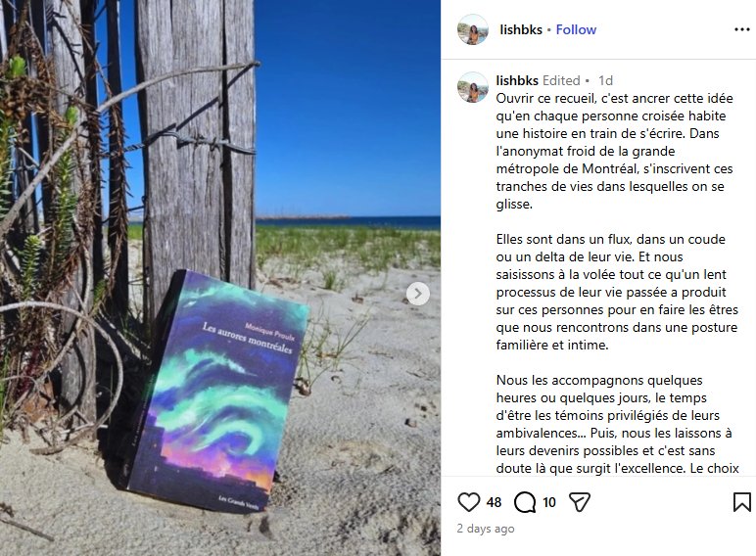Image resolution: width=756 pixels, height=556 pixels.
Task: Open the three-dot more options menu
Action: pyautogui.click(x=741, y=30)
